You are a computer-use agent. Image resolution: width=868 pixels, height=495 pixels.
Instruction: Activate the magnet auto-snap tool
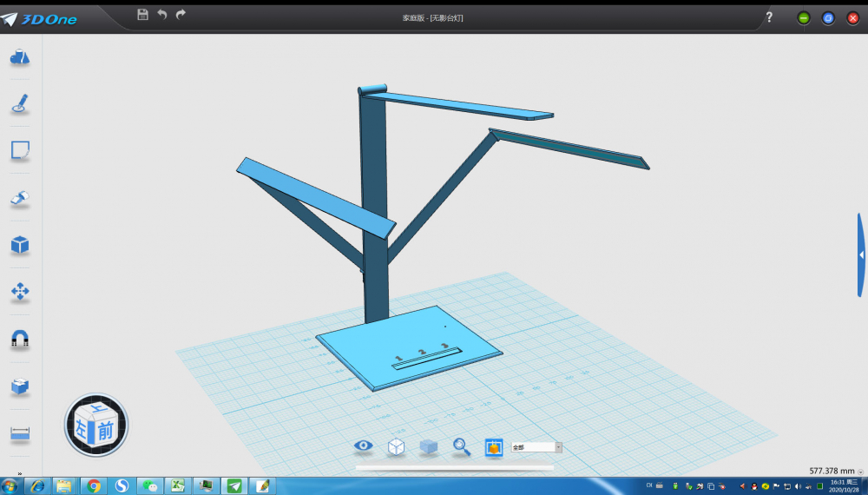pyautogui.click(x=20, y=339)
